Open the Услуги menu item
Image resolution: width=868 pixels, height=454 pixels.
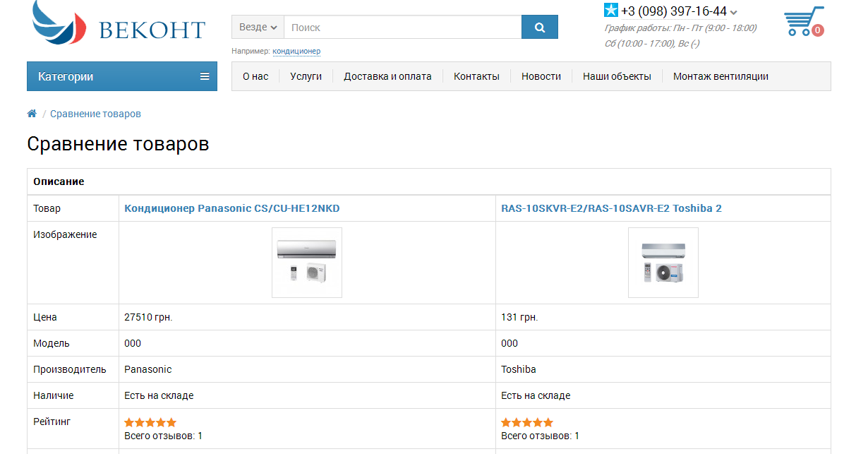(x=306, y=76)
